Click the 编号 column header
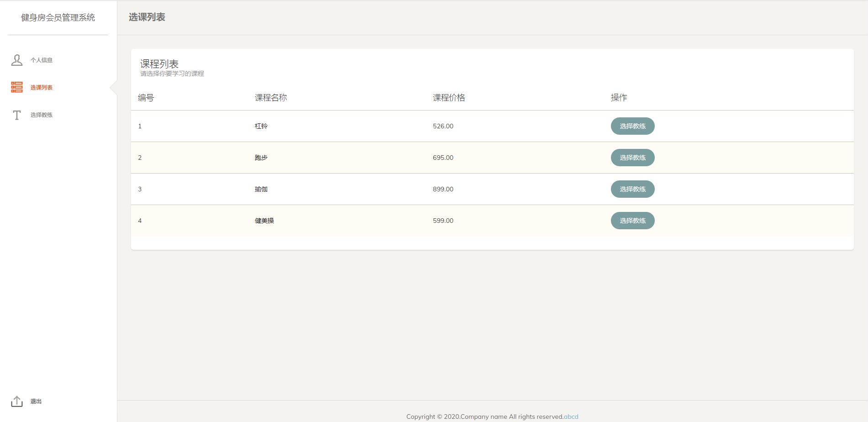The image size is (868, 422). 146,98
